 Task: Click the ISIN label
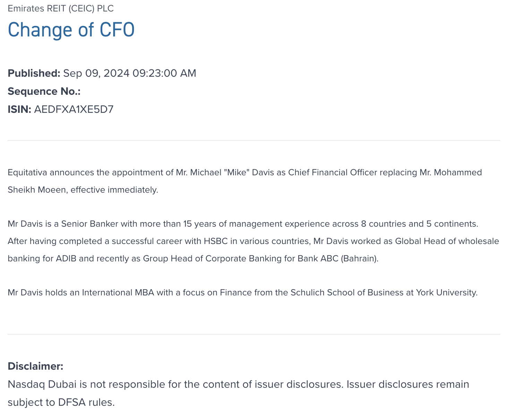(19, 110)
